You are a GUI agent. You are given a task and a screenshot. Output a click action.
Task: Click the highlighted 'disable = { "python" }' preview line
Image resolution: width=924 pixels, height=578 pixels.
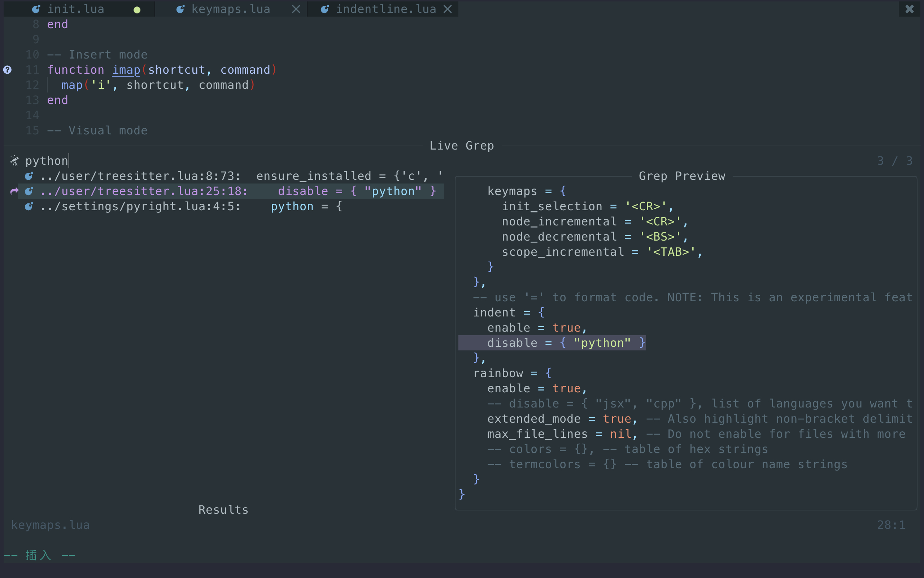552,343
